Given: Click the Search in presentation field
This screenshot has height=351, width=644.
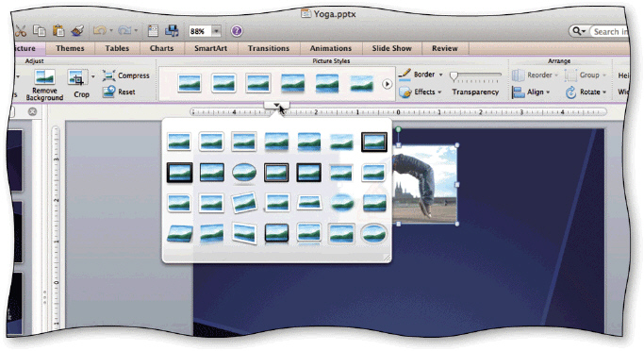Looking at the screenshot, I should pyautogui.click(x=610, y=31).
